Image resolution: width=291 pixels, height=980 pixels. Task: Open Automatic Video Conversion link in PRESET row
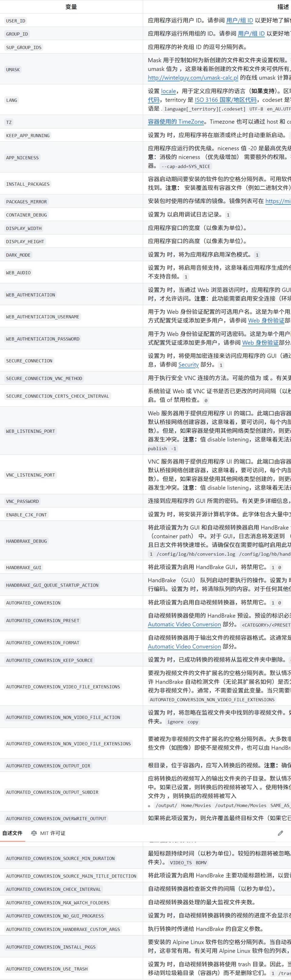[x=185, y=624]
